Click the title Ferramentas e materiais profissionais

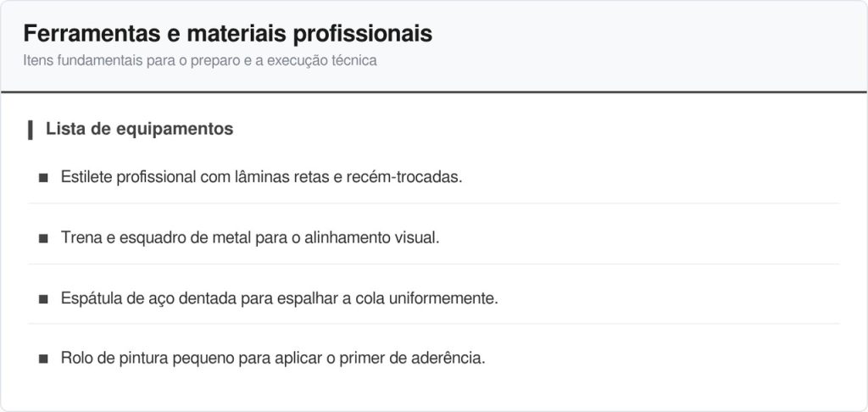click(228, 34)
